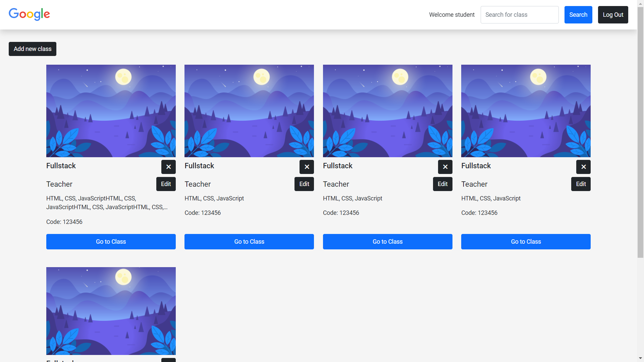644x362 pixels.
Task: Click inside the Search for class field
Action: point(519,15)
